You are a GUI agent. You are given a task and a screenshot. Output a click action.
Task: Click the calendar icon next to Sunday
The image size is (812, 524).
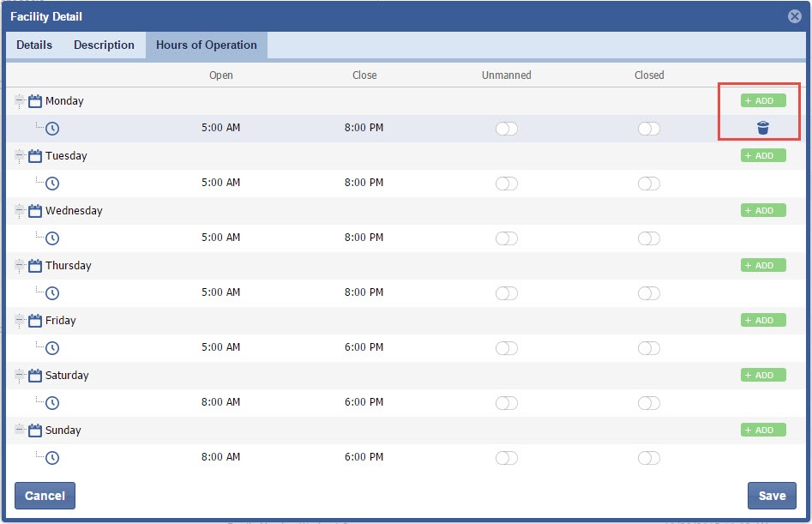tap(35, 431)
